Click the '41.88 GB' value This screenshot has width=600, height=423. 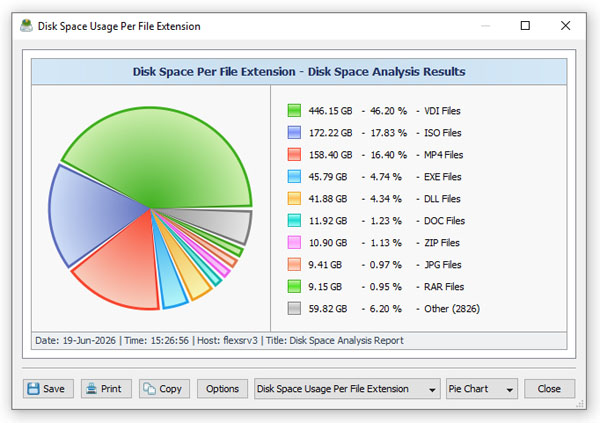click(328, 199)
